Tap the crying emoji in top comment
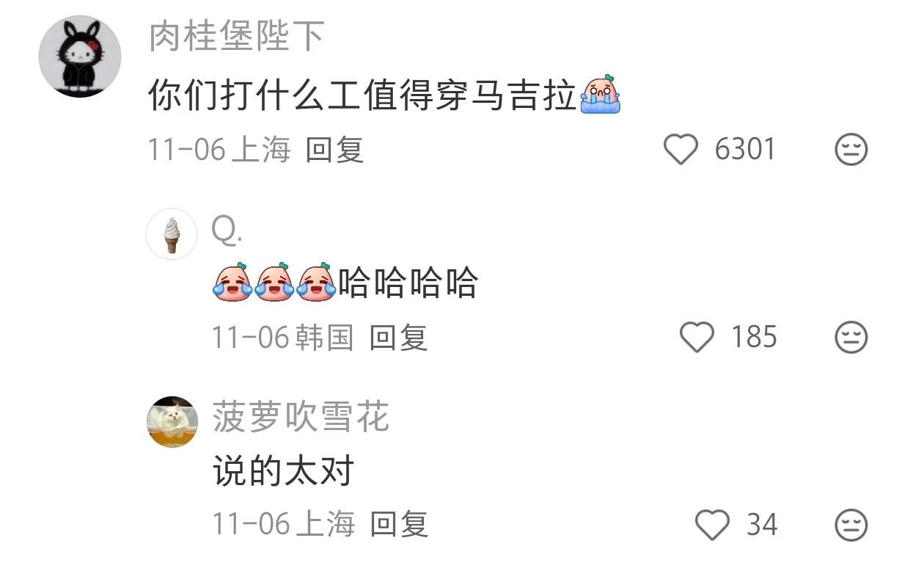Screen dimensions: 924x571 (600, 96)
